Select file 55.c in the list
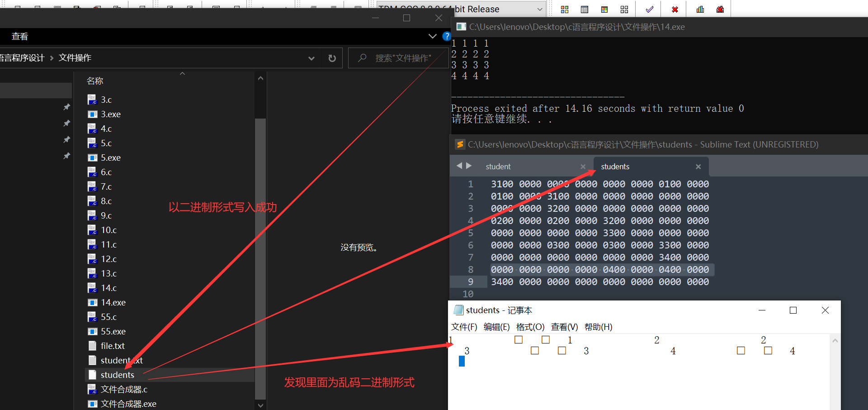This screenshot has height=410, width=868. click(x=108, y=317)
